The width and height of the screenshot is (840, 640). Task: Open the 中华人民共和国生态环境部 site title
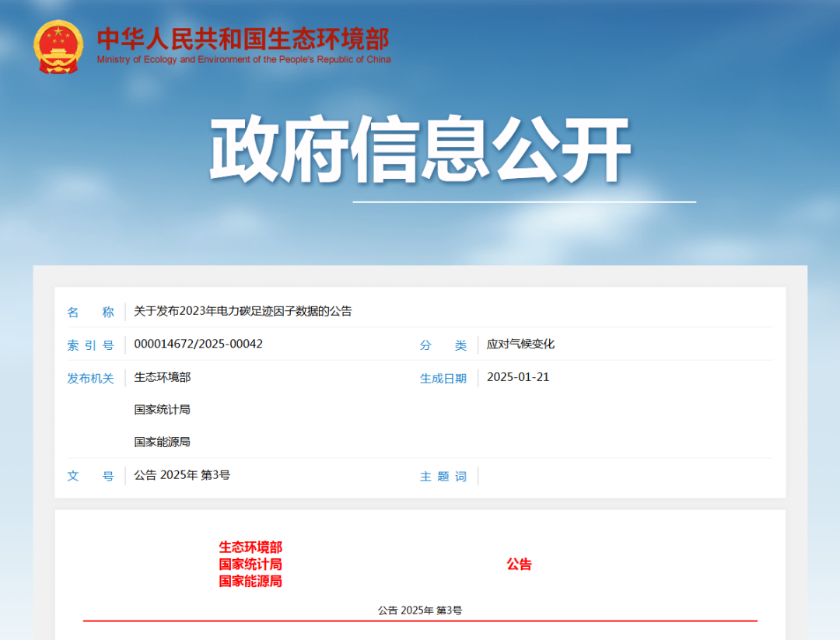click(x=243, y=39)
